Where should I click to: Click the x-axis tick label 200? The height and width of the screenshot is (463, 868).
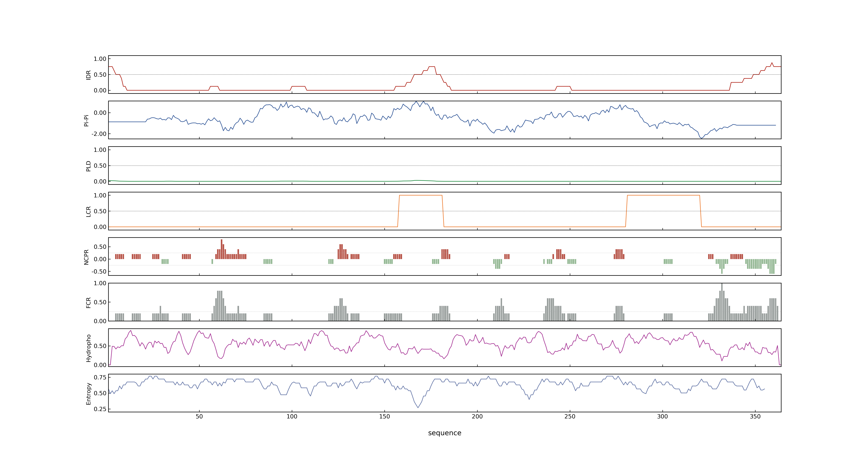(x=477, y=416)
